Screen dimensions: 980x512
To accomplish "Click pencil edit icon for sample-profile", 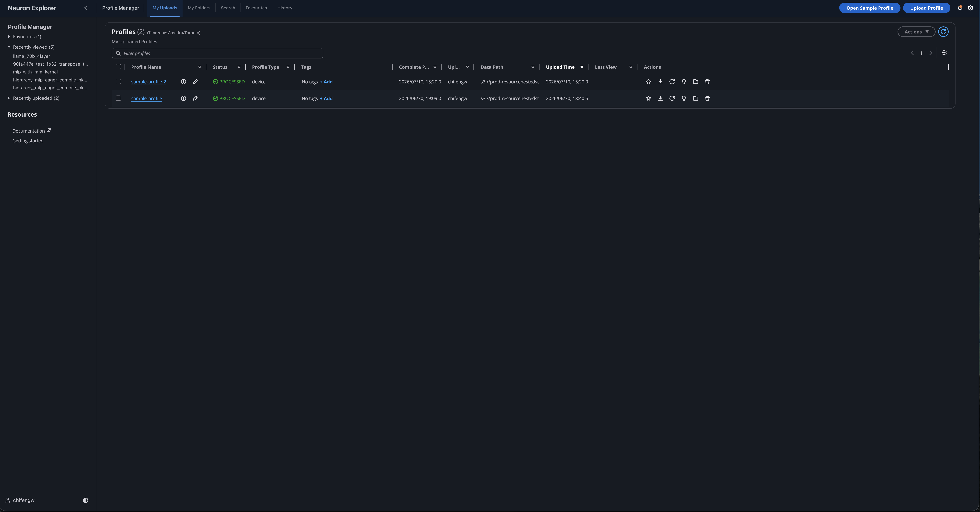I will click(195, 98).
